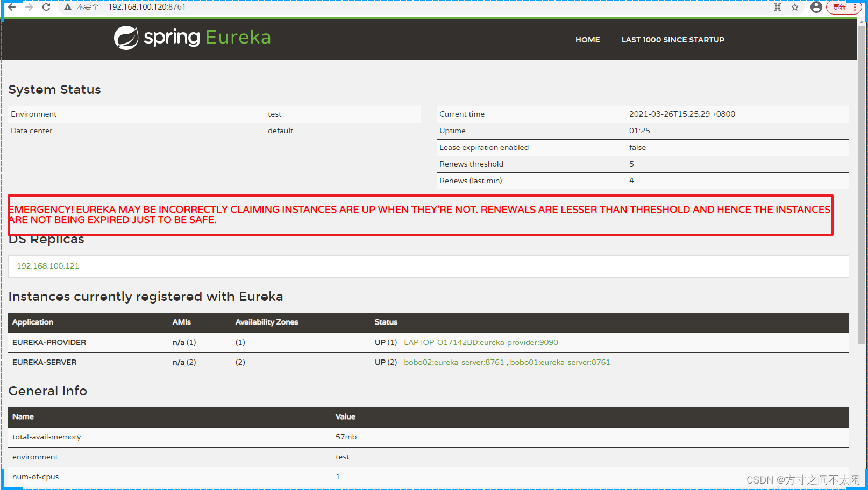Click the browser back arrow
The image size is (868, 490).
pos(12,7)
